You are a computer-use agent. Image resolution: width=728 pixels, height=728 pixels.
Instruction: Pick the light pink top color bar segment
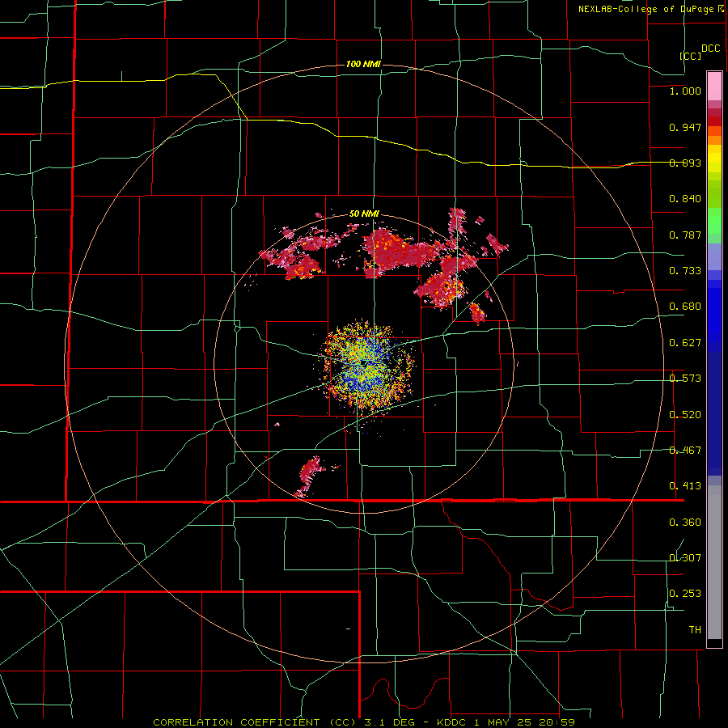tap(714, 87)
